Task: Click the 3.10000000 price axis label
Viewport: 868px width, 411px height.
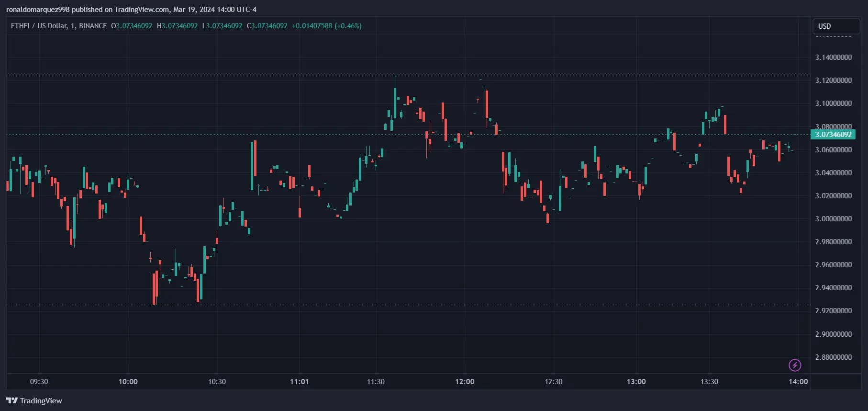Action: click(834, 103)
